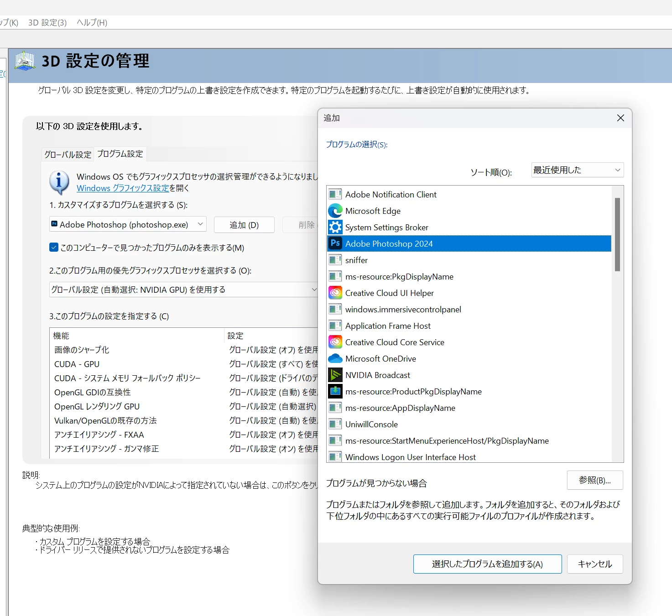Screen dimensions: 672x616
Task: Select the sniffer entry
Action: click(469, 260)
